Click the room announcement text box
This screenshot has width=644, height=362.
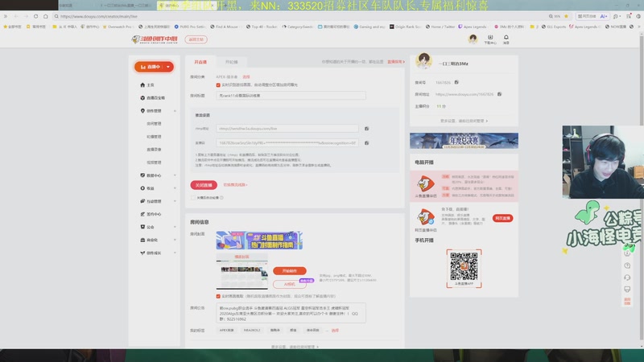pos(291,313)
